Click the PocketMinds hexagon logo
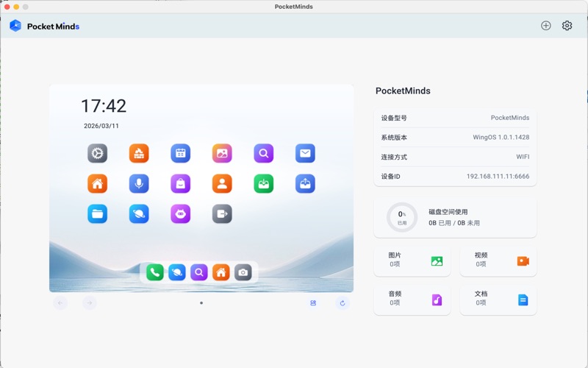 15,26
